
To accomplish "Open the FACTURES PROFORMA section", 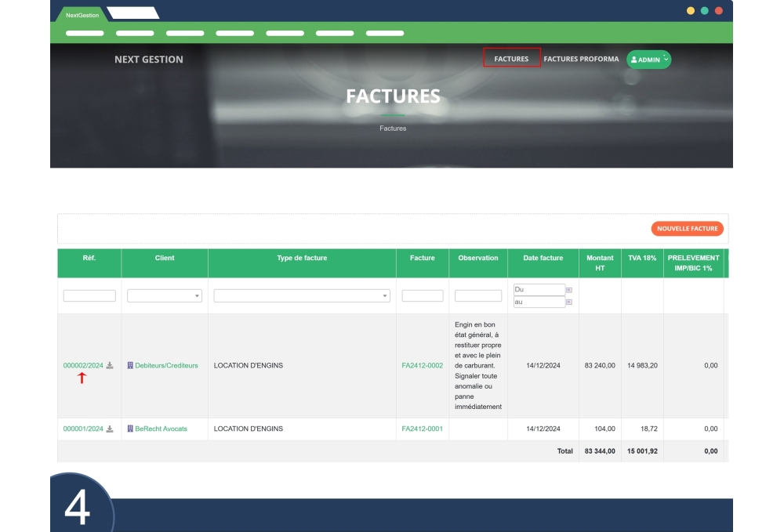I will (x=582, y=58).
